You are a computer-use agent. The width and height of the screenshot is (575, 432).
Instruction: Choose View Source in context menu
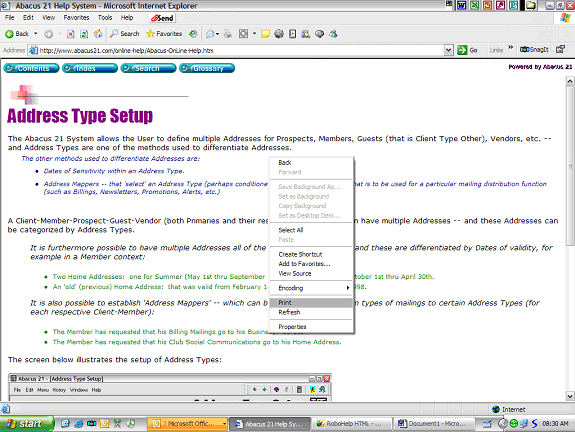pos(311,274)
